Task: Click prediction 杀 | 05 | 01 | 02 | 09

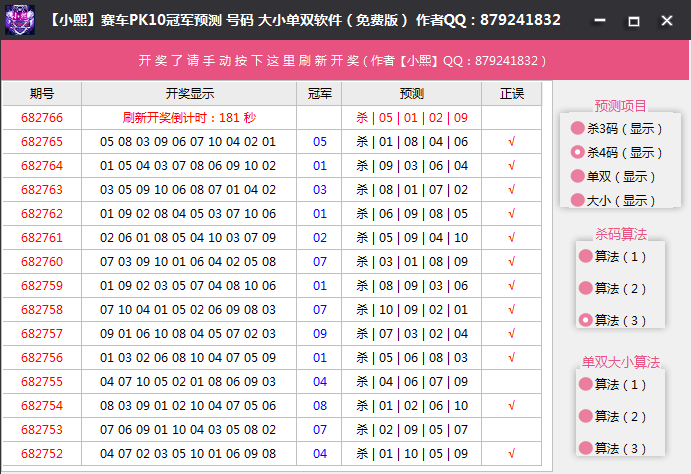Action: [x=412, y=118]
